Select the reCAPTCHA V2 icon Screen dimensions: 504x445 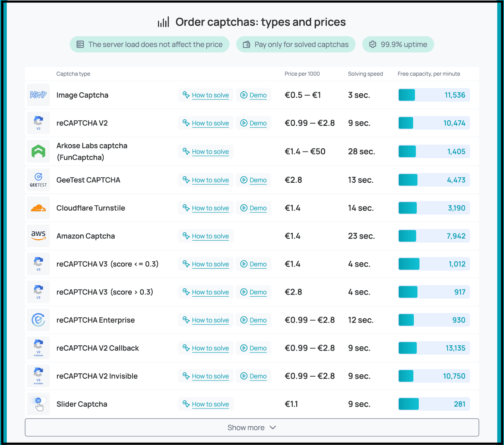(x=38, y=123)
